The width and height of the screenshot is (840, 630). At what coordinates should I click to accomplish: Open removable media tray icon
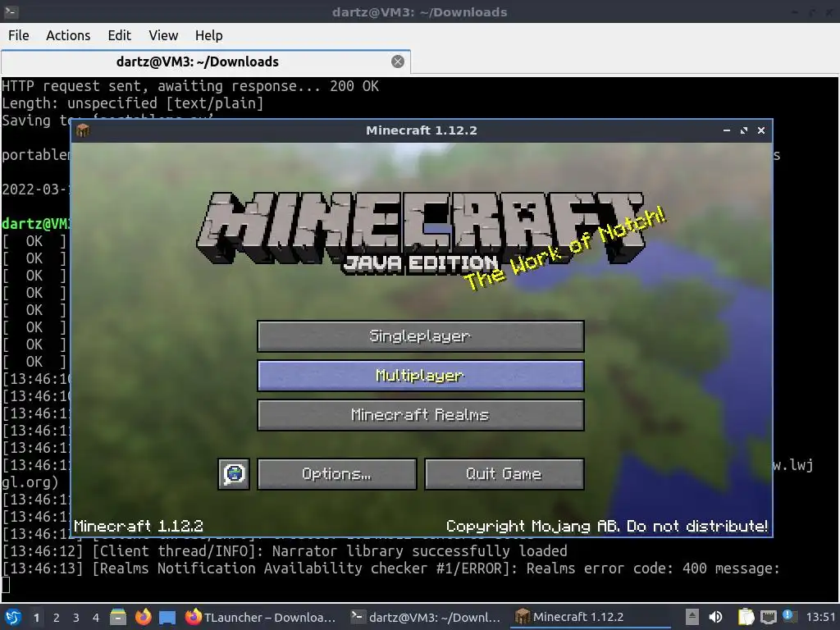692,617
